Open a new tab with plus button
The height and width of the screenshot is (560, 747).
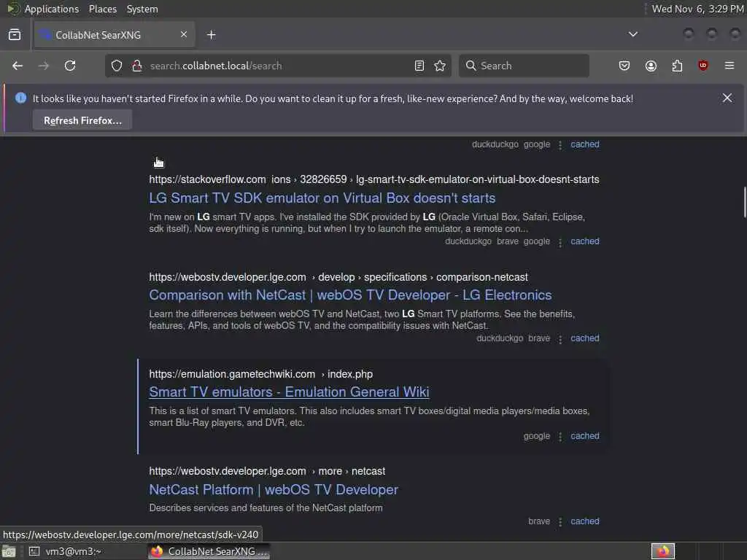point(212,35)
